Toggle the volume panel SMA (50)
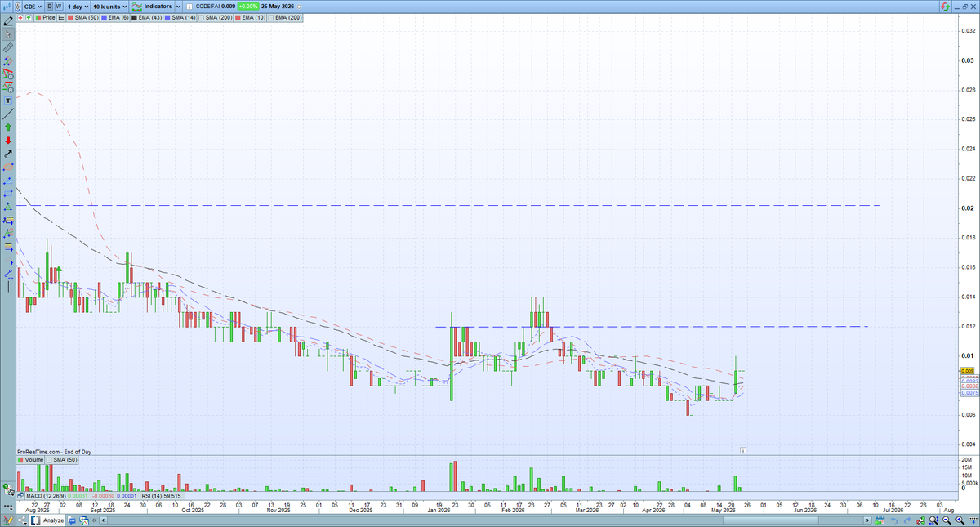The width and height of the screenshot is (980, 527). (62, 460)
